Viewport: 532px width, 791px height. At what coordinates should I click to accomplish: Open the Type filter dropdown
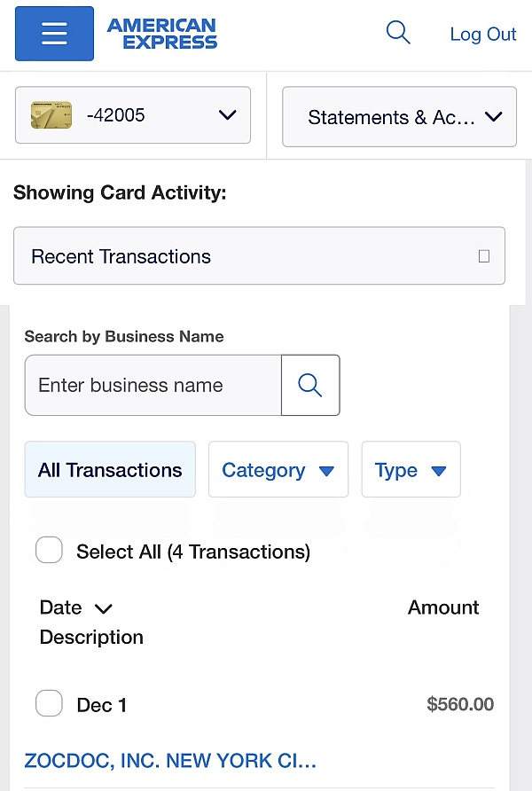(x=411, y=470)
